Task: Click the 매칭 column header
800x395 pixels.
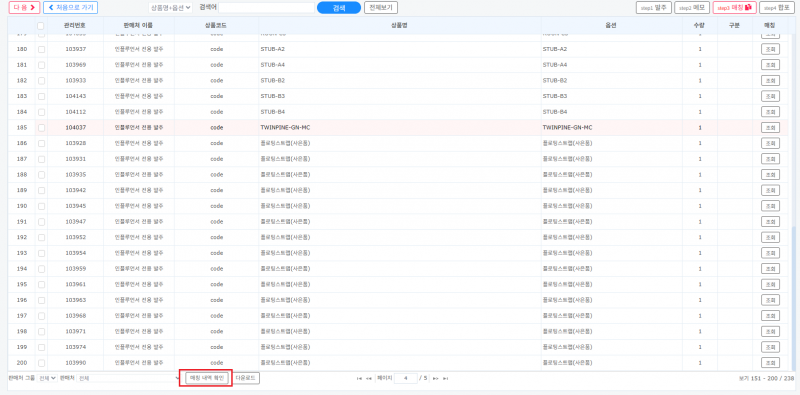Action: [769, 26]
